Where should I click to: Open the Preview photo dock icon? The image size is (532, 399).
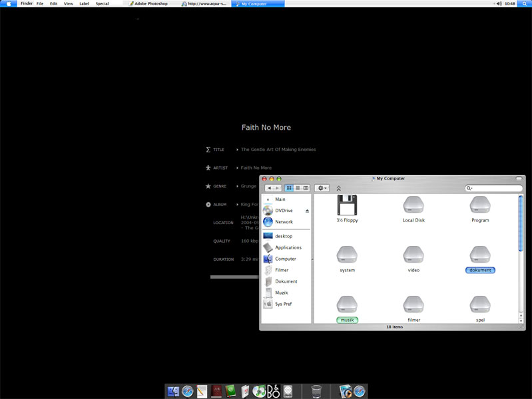[346, 391]
